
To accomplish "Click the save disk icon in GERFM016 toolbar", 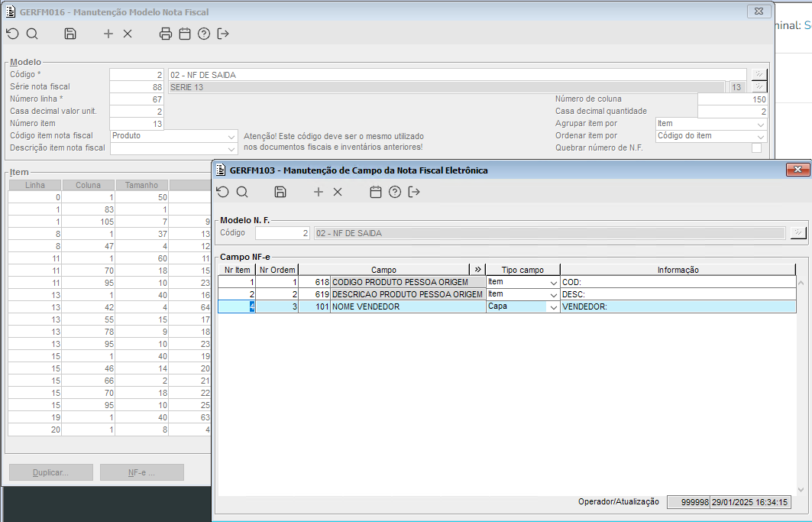I will tap(70, 34).
